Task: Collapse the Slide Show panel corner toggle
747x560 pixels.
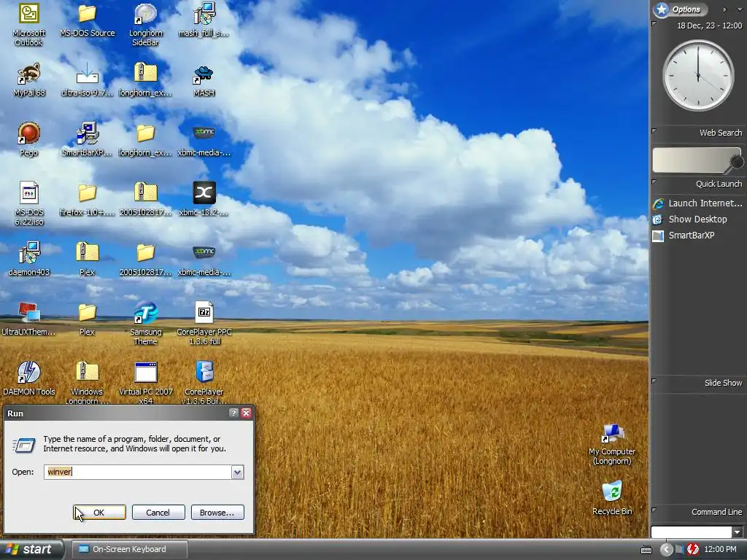Action: 654,381
